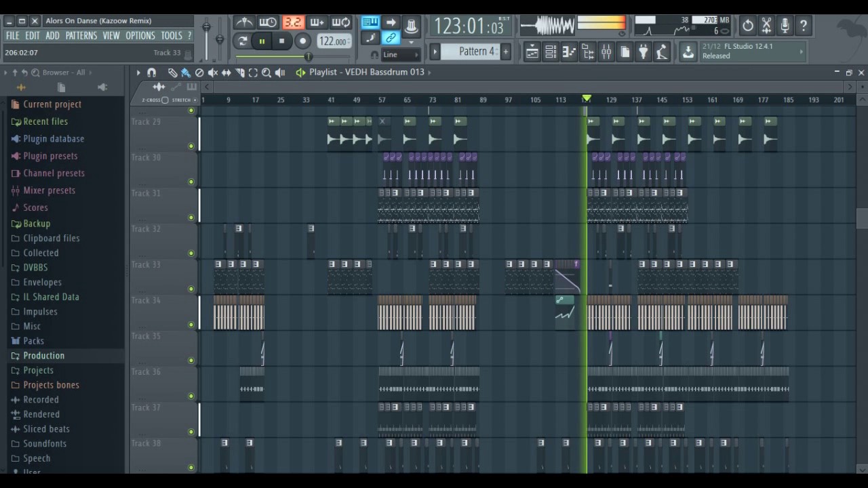Toggle the browser view icon
Viewport: 868px width, 488px height.
tap(587, 52)
